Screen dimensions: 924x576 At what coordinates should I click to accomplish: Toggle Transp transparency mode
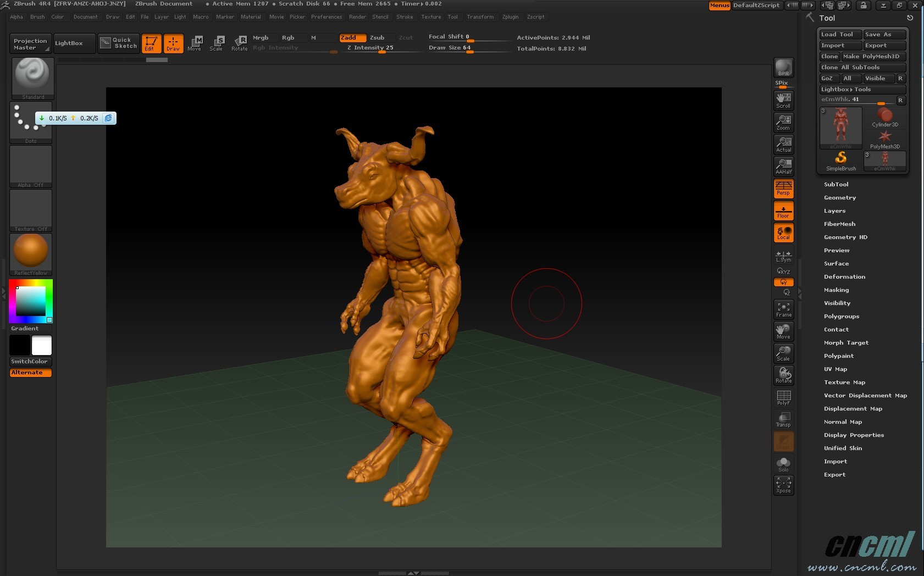pos(783,419)
